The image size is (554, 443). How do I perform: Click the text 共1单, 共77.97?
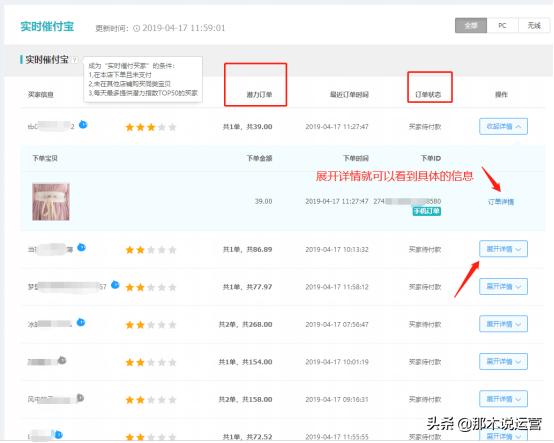[x=247, y=287]
